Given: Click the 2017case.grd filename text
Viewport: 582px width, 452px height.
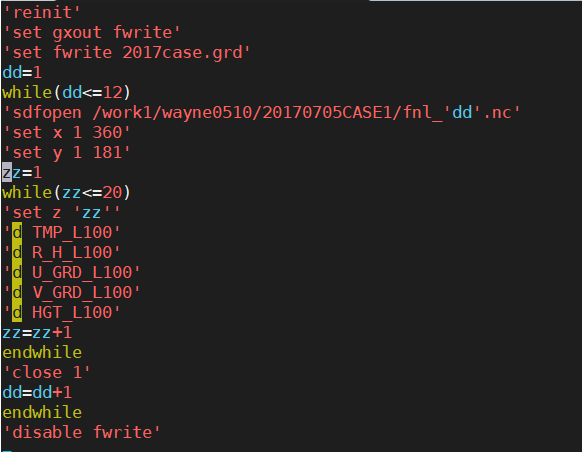Looking at the screenshot, I should click(x=182, y=53).
